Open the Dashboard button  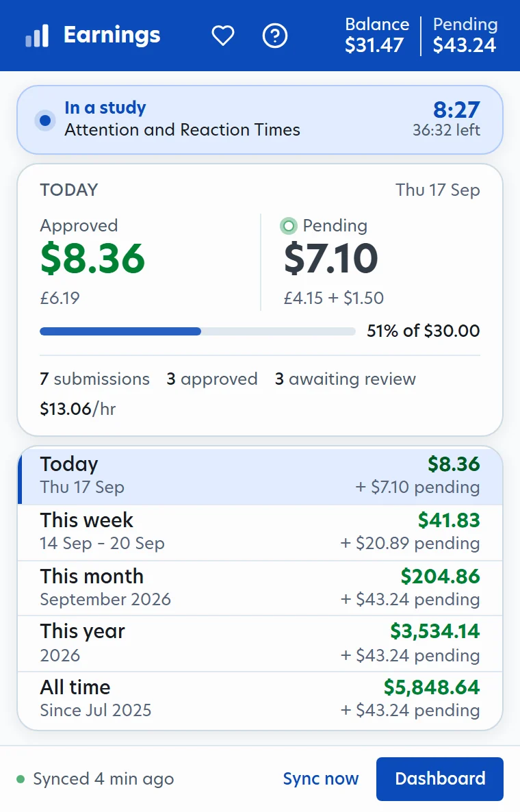[x=440, y=779]
